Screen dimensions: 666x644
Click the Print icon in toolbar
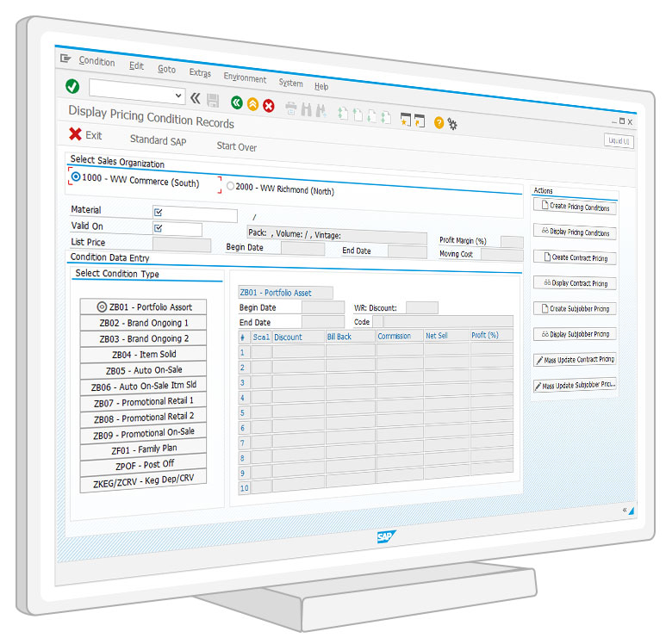[x=291, y=108]
